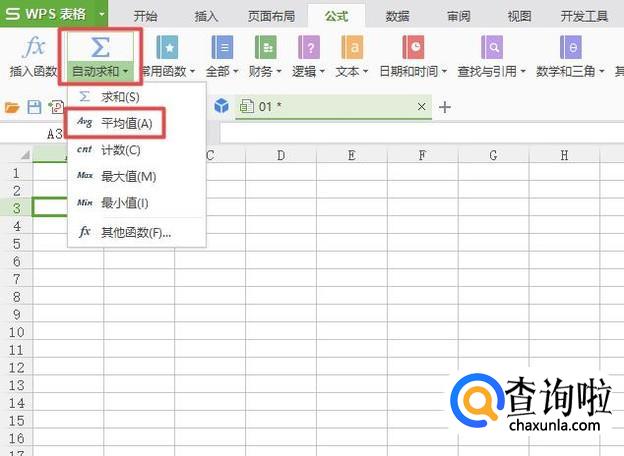Click the Date and Time functions icon
Viewport: 624px width, 456px height.
[413, 47]
